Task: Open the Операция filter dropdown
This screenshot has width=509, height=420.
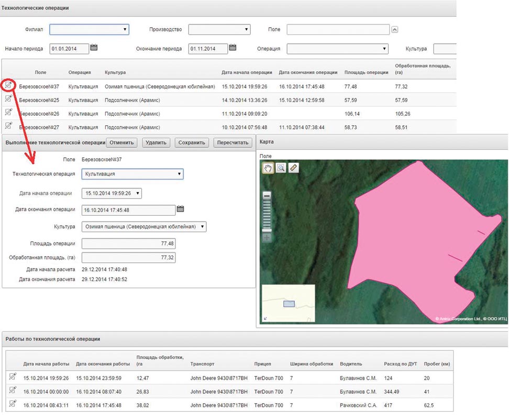Action: [384, 48]
